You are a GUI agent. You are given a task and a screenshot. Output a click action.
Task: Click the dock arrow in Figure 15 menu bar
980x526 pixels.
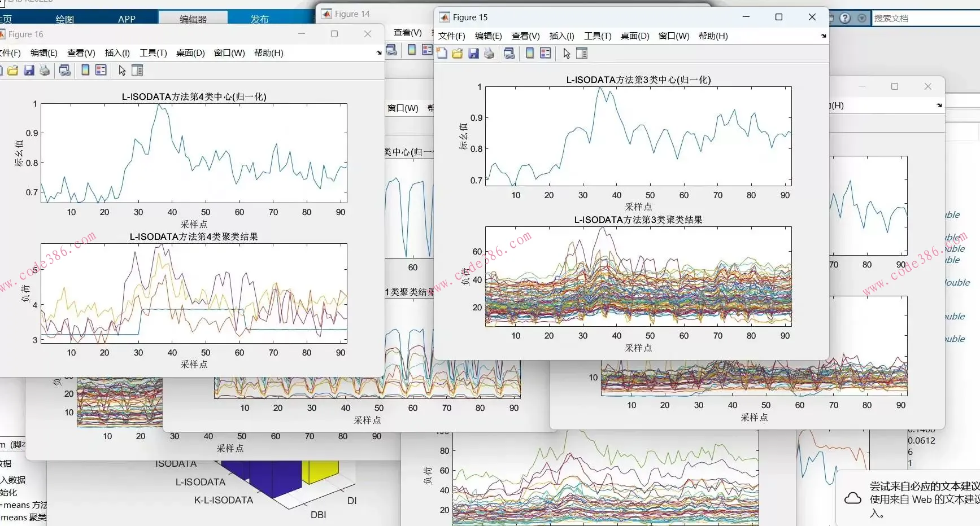(x=823, y=36)
